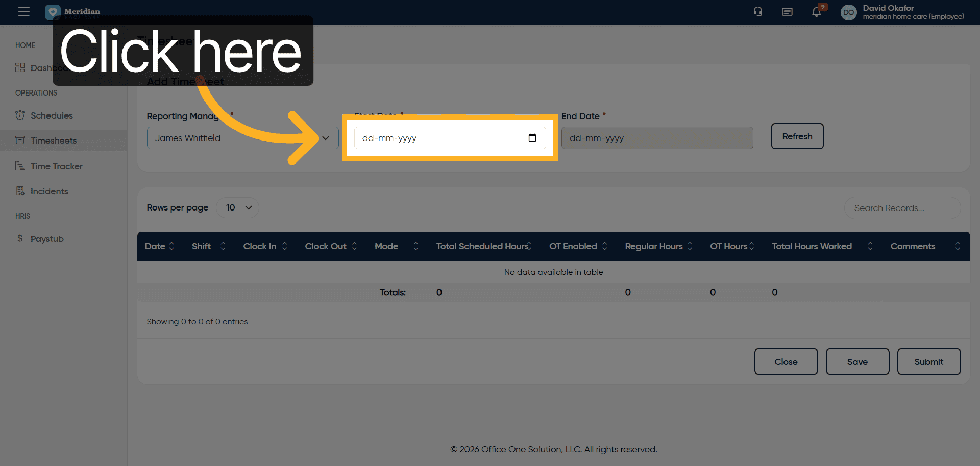Open the Rows per page dropdown
Viewport: 980px width, 466px height.
pos(238,208)
